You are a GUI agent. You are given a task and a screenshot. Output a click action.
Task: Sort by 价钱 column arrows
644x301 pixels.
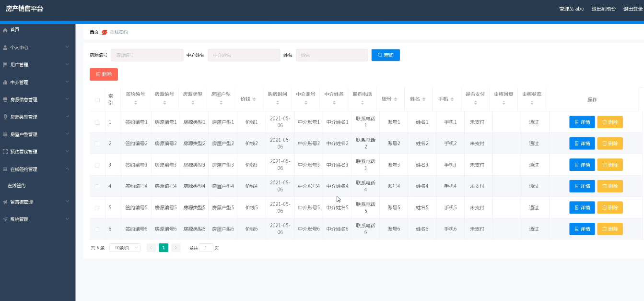click(254, 99)
